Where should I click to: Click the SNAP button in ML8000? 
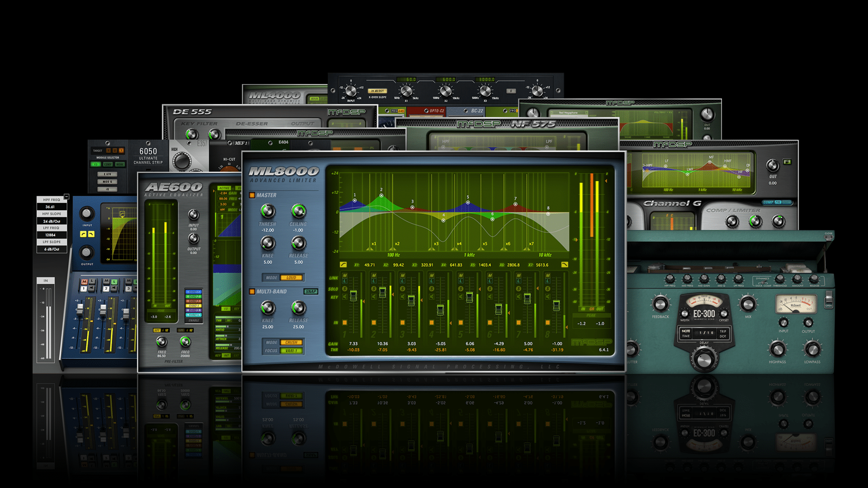311,291
